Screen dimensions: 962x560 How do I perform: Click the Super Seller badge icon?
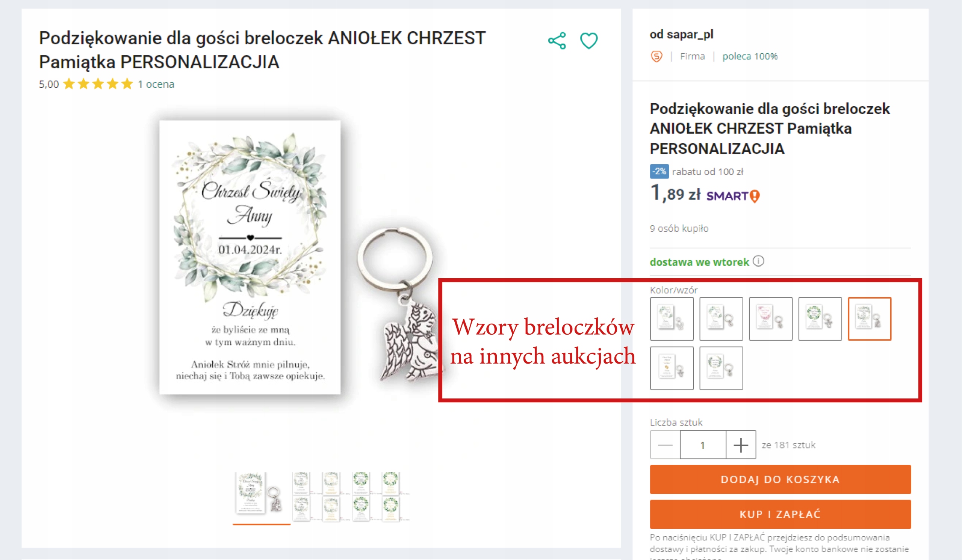tap(656, 56)
